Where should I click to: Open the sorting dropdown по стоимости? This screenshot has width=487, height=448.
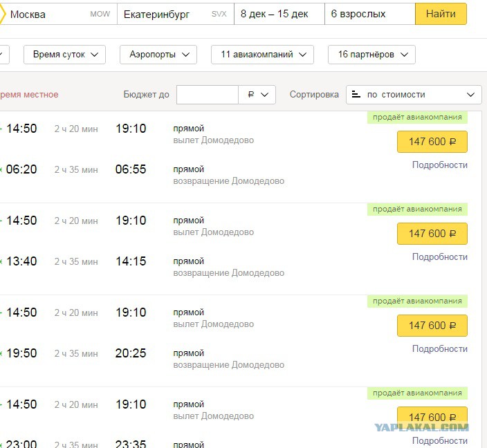414,95
